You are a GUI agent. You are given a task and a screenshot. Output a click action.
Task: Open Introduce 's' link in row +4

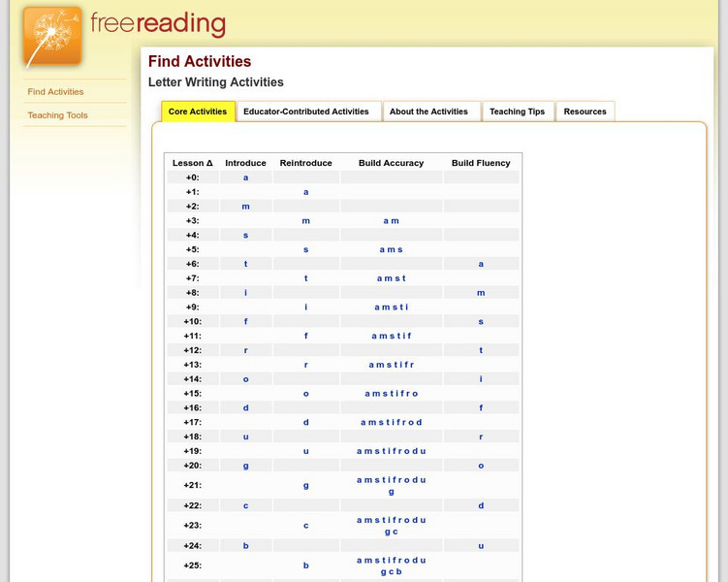pyautogui.click(x=245, y=235)
